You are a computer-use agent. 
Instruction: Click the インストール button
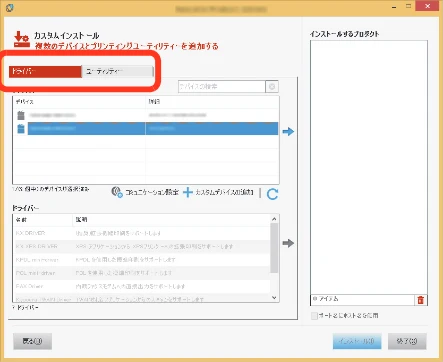tap(357, 341)
